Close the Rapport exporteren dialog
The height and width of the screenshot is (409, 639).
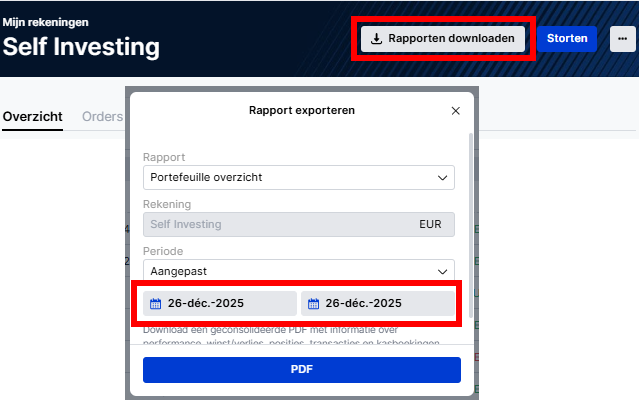(456, 110)
